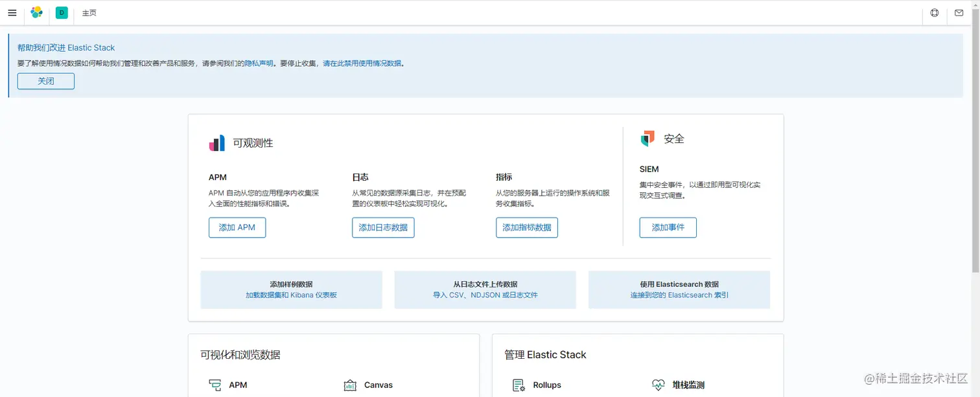Open the newsfeed mail icon

959,12
